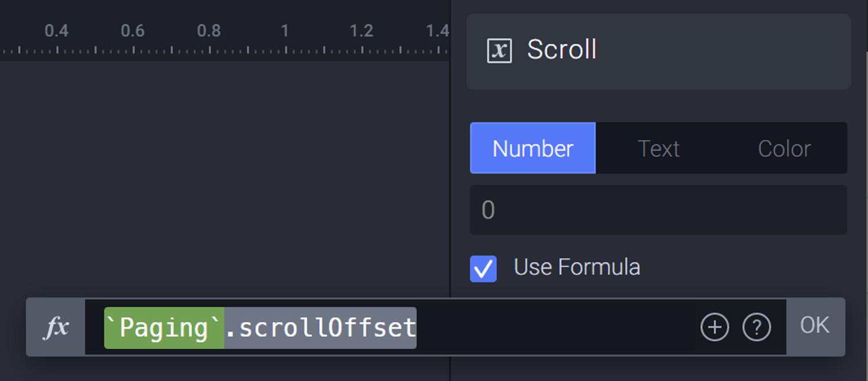Switch variable type to Text
The image size is (868, 381).
click(x=658, y=148)
